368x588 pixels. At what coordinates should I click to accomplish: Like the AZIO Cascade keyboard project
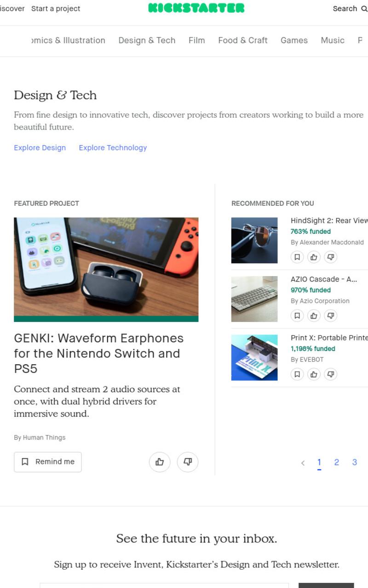click(x=314, y=316)
